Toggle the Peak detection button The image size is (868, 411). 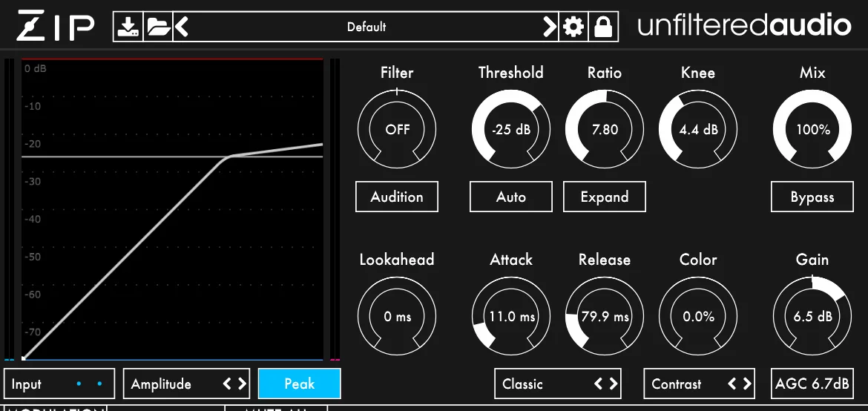click(x=300, y=384)
